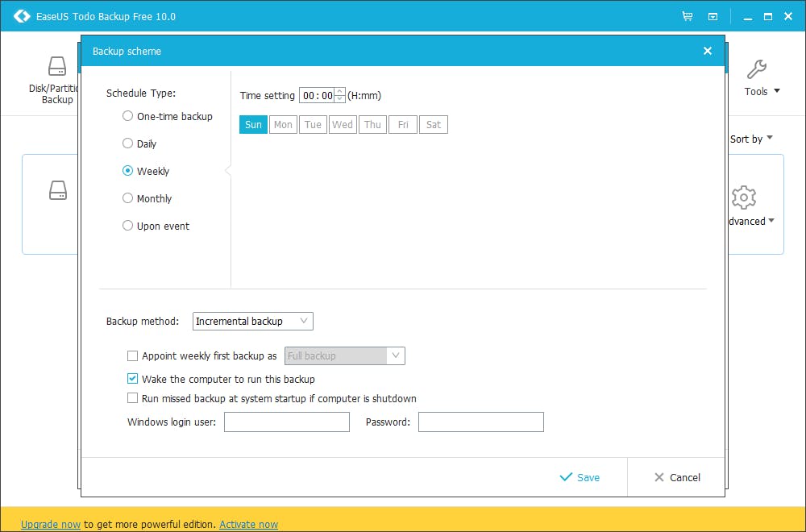Toggle the Fri day button
The height and width of the screenshot is (532, 806).
[x=403, y=124]
